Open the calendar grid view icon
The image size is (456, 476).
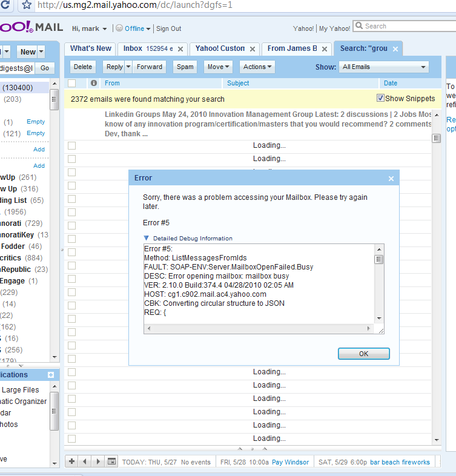[x=111, y=461]
